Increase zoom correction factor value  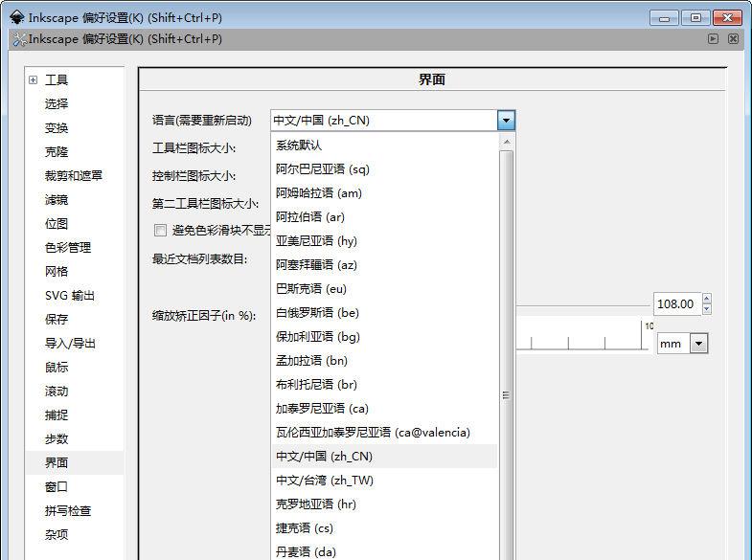tap(706, 299)
